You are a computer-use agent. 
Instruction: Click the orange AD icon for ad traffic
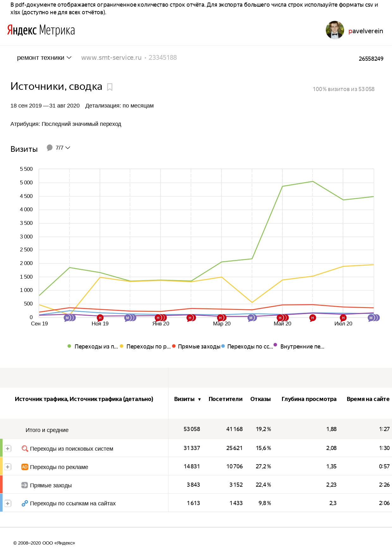pos(25,467)
